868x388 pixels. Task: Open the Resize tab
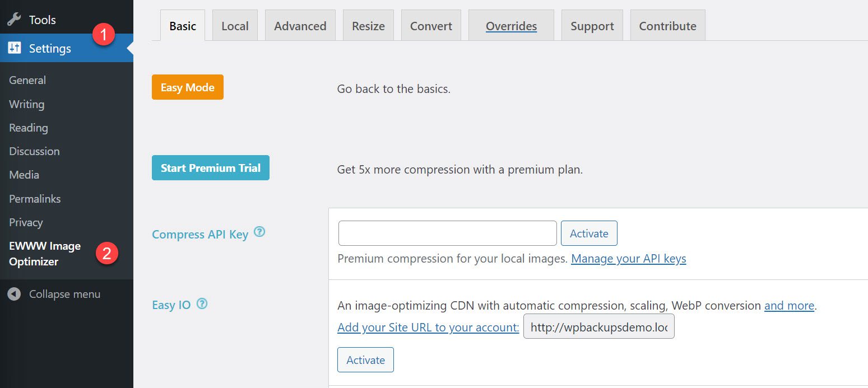pyautogui.click(x=368, y=25)
